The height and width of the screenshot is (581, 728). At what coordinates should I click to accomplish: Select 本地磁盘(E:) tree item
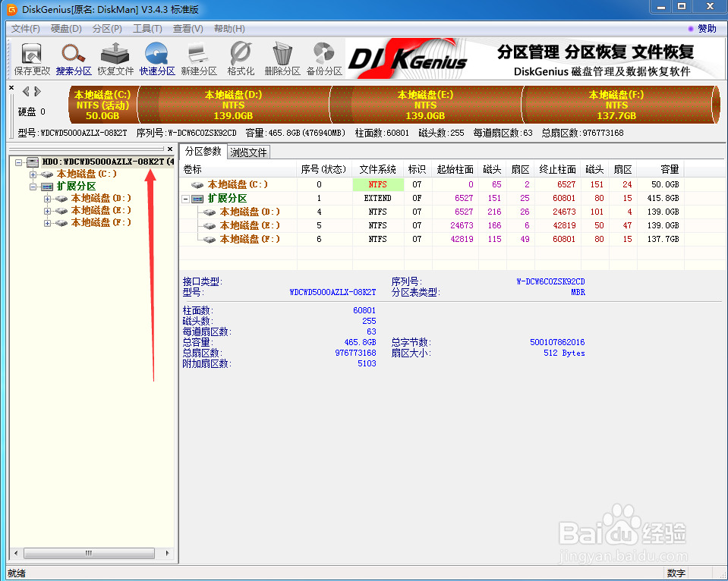[101, 211]
